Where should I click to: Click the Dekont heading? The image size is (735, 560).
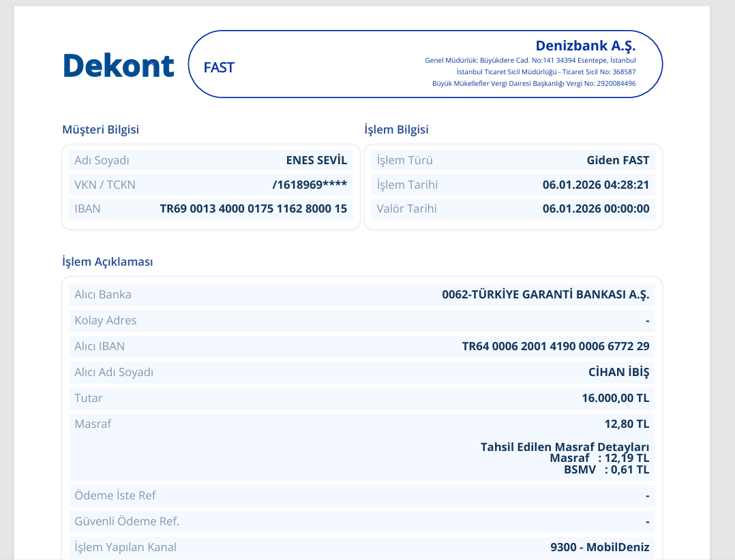[x=119, y=65]
